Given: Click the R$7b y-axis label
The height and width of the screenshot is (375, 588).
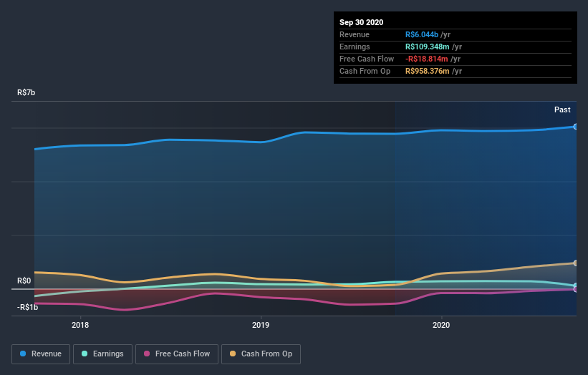Looking at the screenshot, I should pyautogui.click(x=26, y=92).
